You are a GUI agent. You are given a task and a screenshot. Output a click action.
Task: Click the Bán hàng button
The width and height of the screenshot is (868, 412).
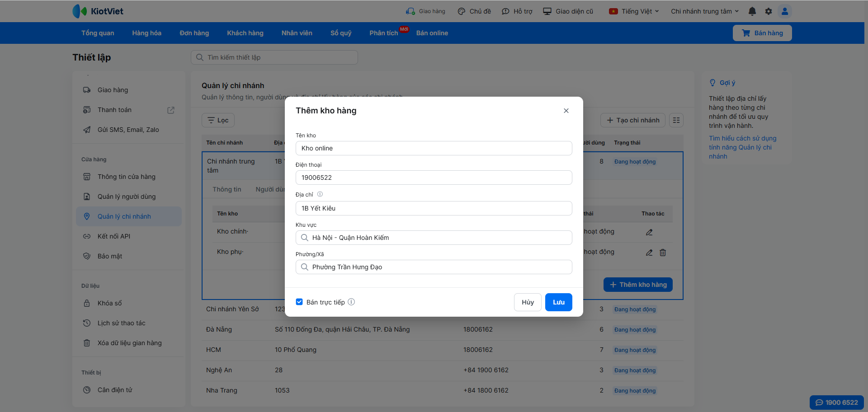point(762,33)
